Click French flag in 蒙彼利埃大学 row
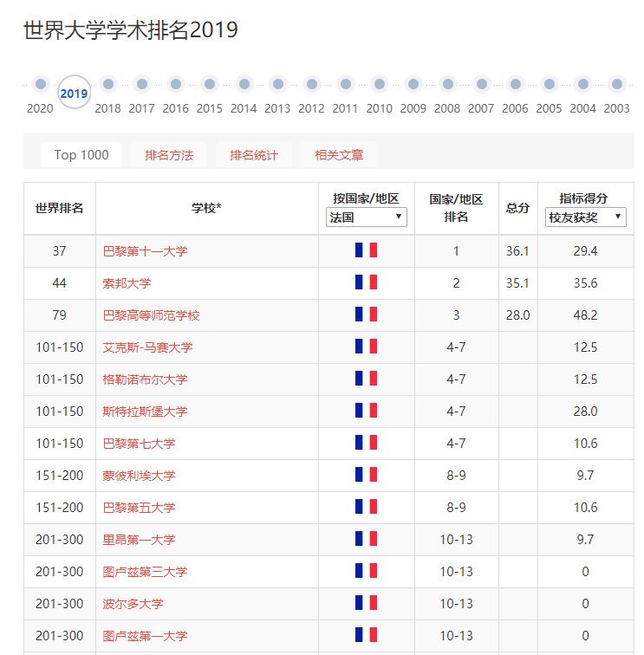 366,475
